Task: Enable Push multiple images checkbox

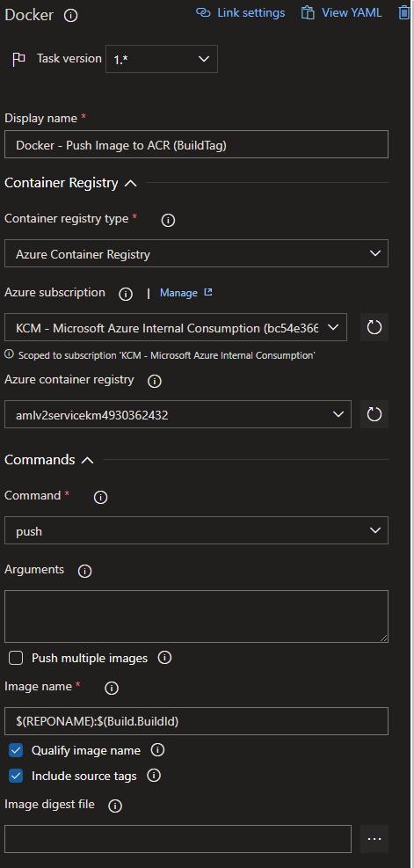Action: pyautogui.click(x=16, y=658)
